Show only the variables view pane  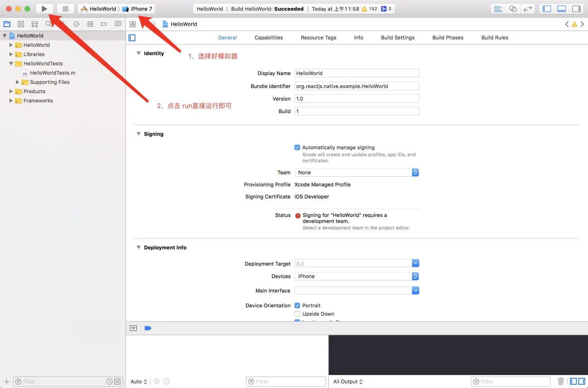pos(573,381)
